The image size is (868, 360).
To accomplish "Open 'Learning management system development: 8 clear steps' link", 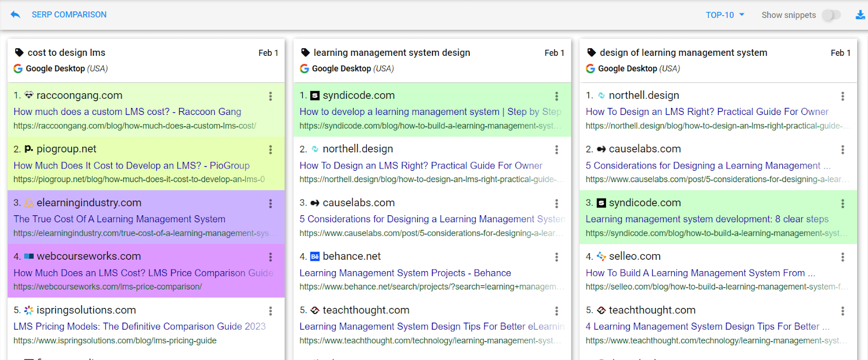I will (707, 219).
